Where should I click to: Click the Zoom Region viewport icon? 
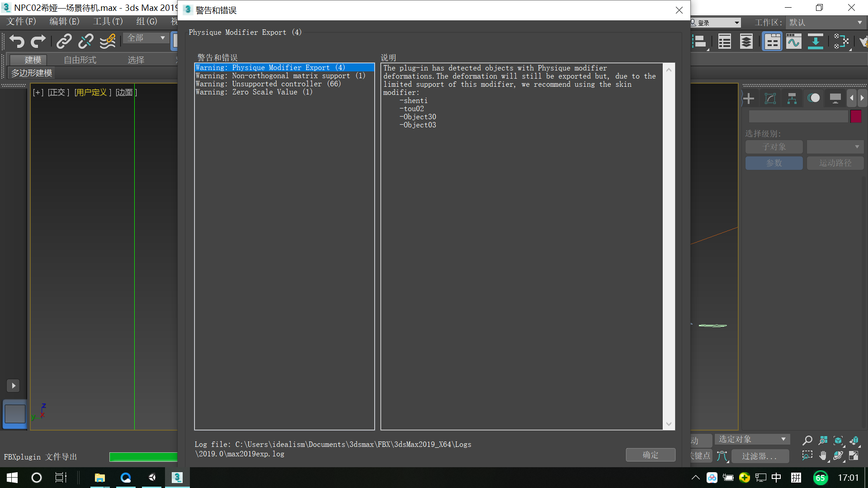coord(807,455)
